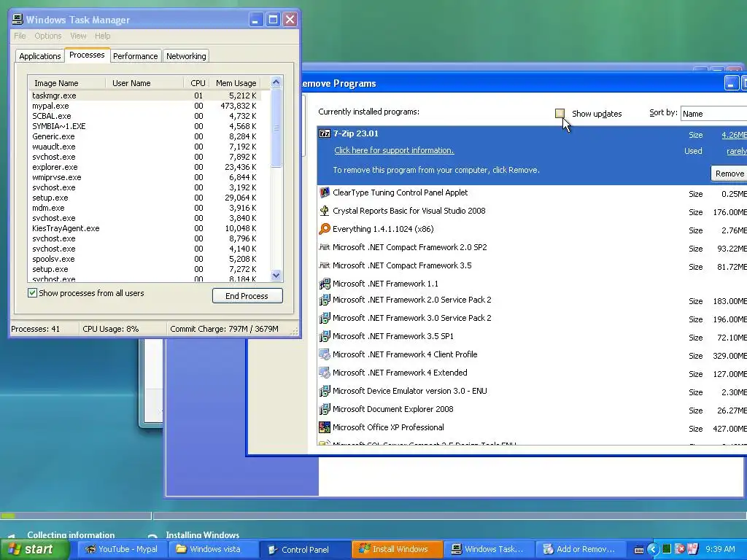
Task: Open the 4.26MB size link for 7-Zip
Action: click(x=734, y=135)
